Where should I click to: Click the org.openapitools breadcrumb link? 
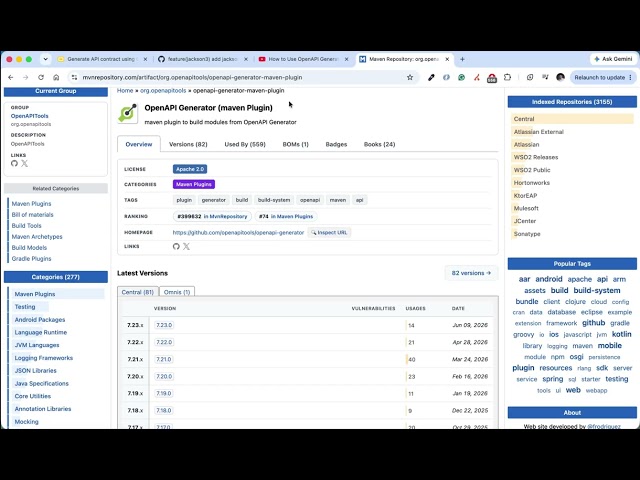tap(163, 91)
